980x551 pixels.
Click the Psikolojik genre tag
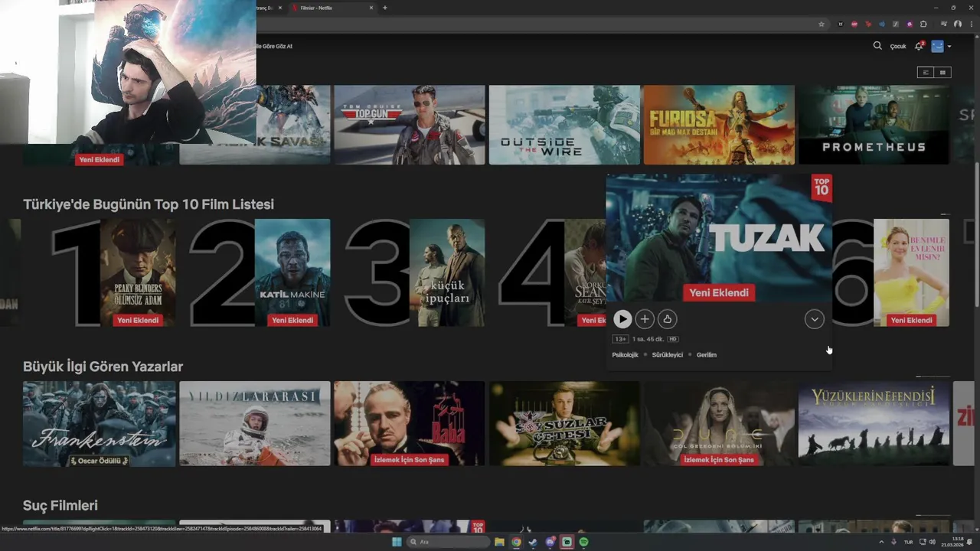click(x=625, y=355)
